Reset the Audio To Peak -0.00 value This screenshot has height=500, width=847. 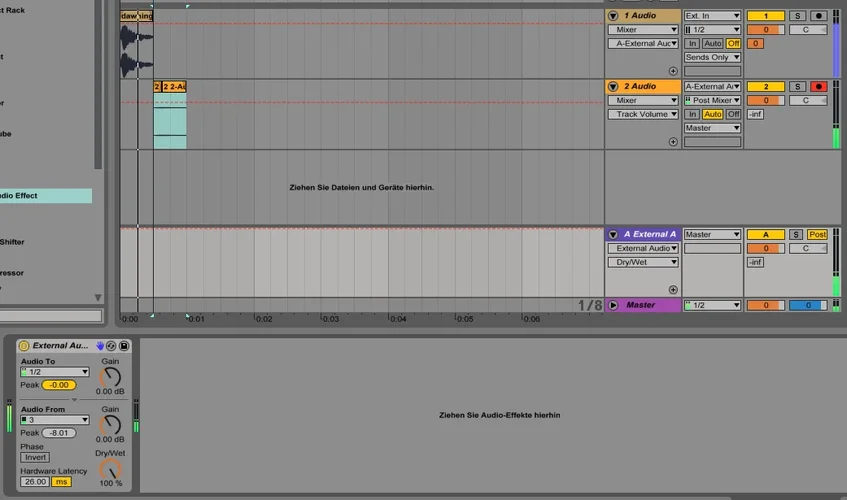pyautogui.click(x=59, y=385)
